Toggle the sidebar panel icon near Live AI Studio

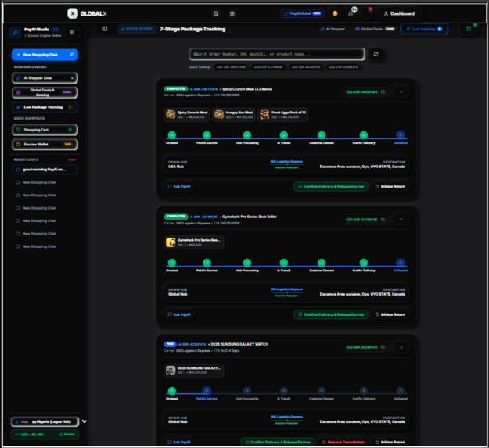pyautogui.click(x=105, y=29)
